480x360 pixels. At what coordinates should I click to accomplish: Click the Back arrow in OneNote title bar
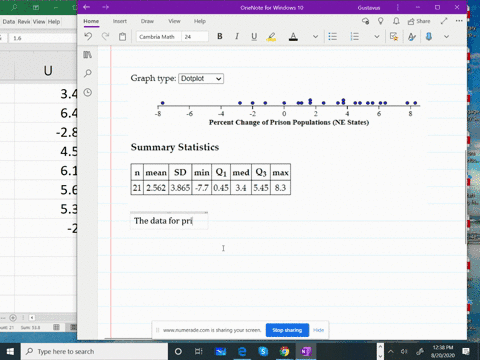tap(87, 7)
